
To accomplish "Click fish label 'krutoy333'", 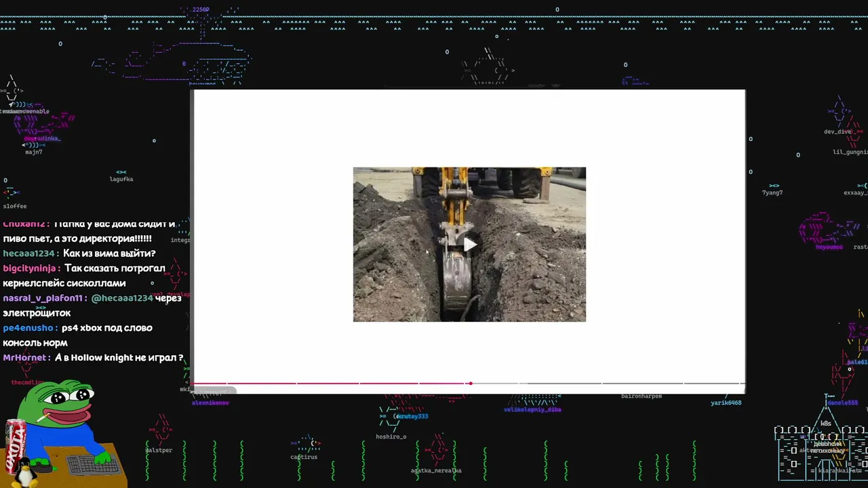I will tap(412, 416).
